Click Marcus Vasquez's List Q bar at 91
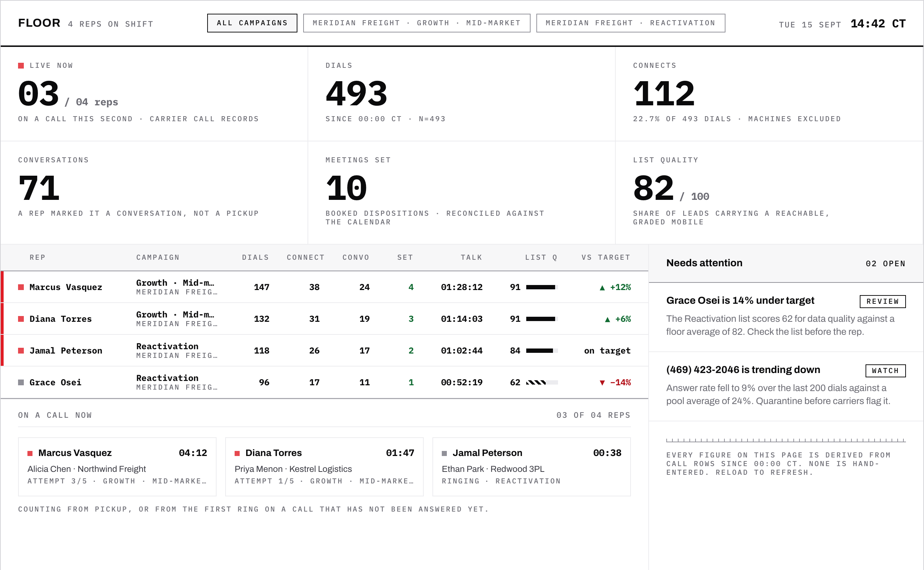The width and height of the screenshot is (924, 570). pyautogui.click(x=542, y=287)
